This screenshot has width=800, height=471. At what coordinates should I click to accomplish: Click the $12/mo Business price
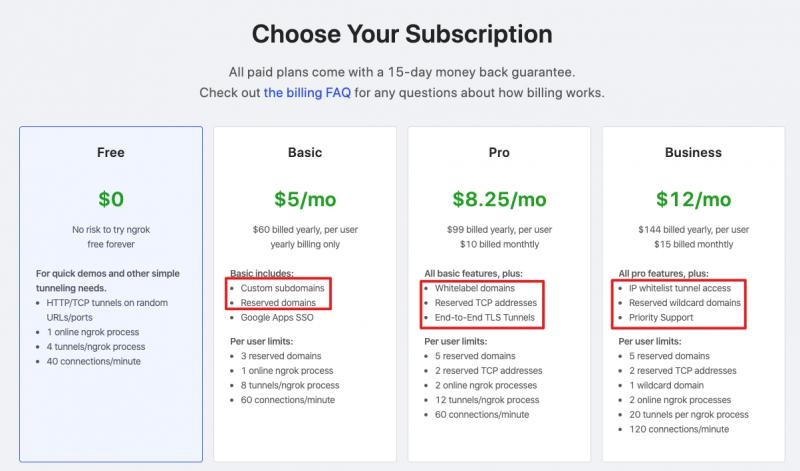[693, 199]
